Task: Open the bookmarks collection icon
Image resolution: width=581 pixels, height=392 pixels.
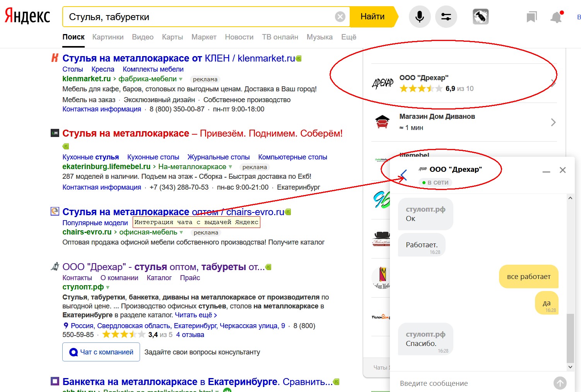Action: (532, 17)
